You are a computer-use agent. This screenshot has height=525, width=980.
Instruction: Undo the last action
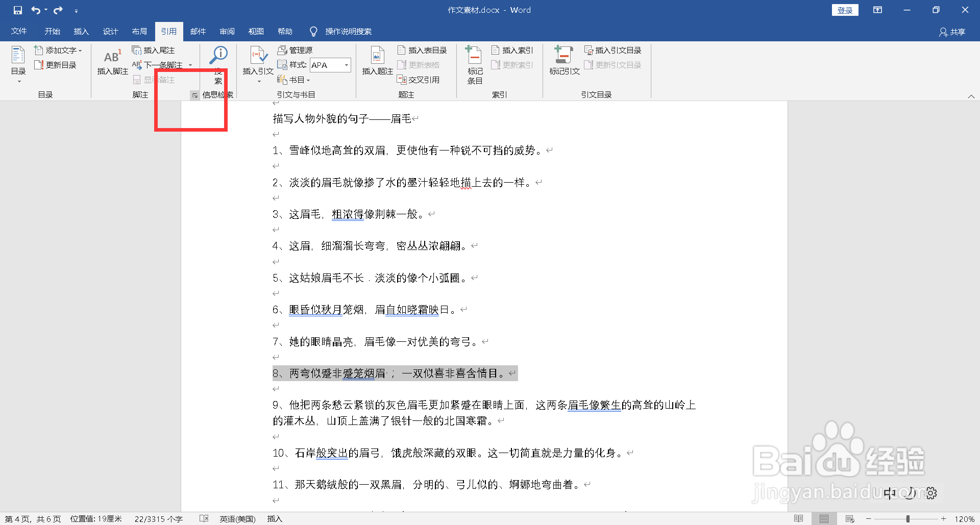point(36,10)
